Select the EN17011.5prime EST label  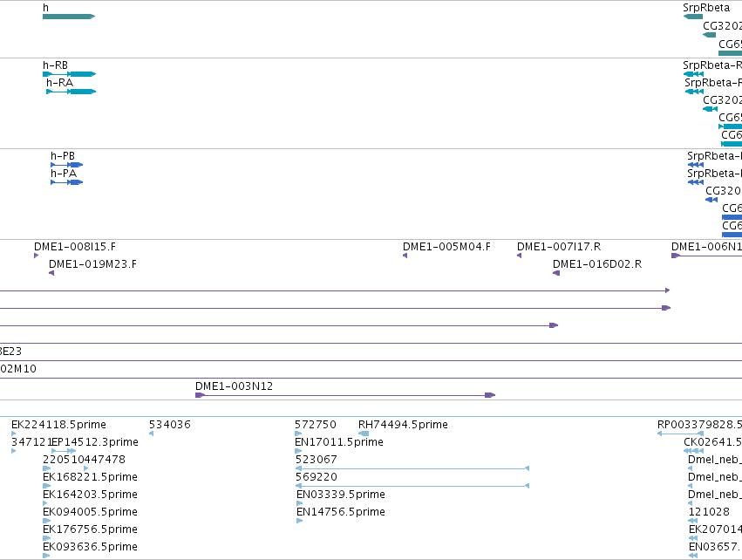[x=339, y=442]
